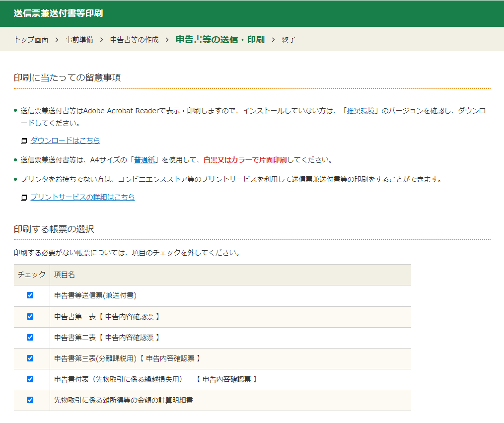The image size is (504, 423).
Task: Uncheck 申告書第一表 checkbox
Action: point(30,317)
